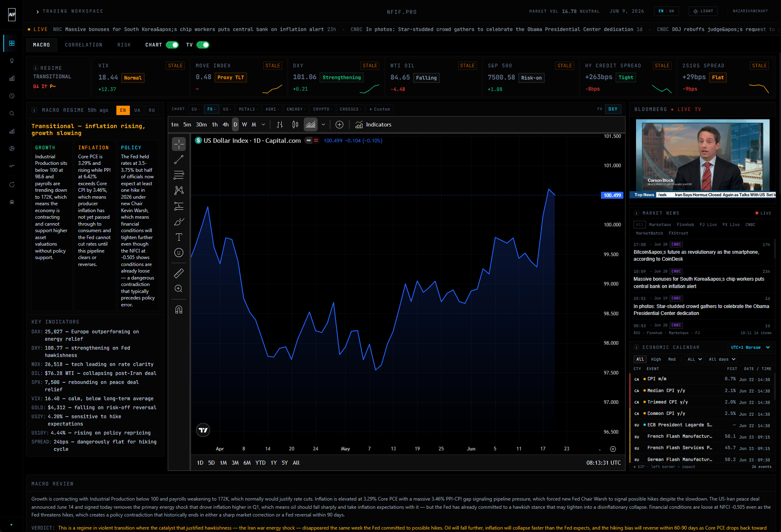Screen dimensions: 781x532
Task: Filter market news by Finnhub
Action: (685, 225)
